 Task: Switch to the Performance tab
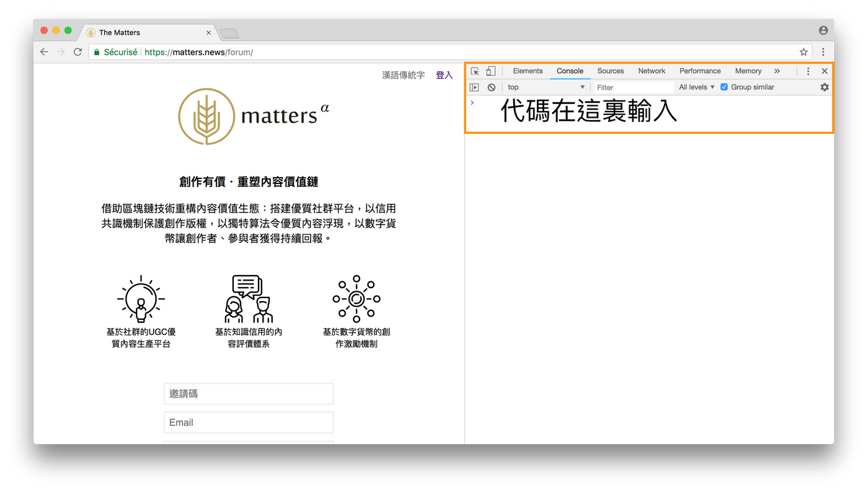700,71
